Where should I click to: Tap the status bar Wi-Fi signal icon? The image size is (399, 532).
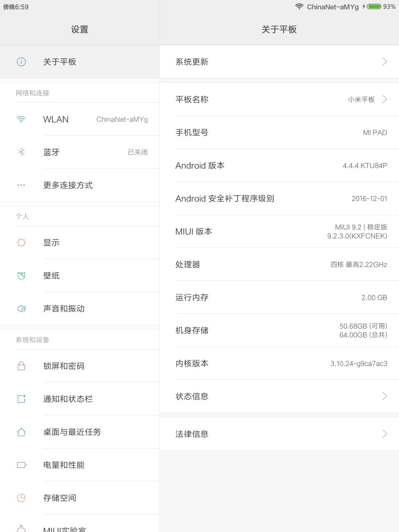coord(299,7)
